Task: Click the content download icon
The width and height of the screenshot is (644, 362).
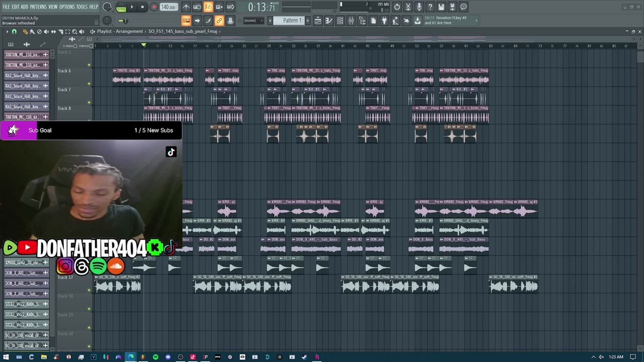Action: (417, 21)
